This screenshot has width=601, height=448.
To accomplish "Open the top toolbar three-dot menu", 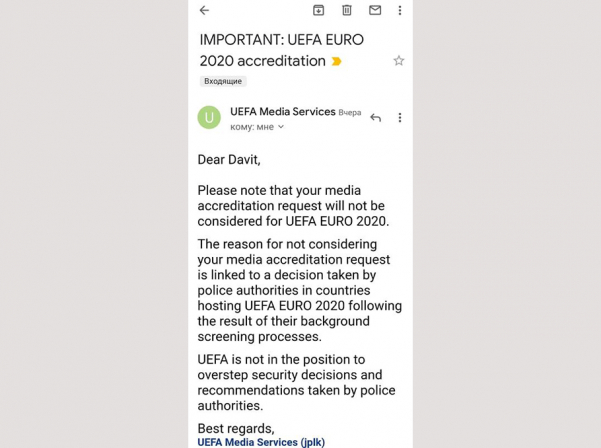I will click(400, 10).
